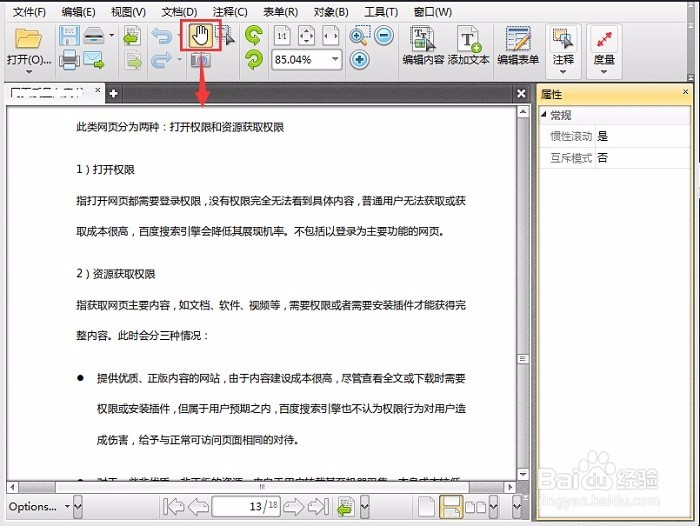Open the dropdown arrow under Open (打开)

[29, 72]
